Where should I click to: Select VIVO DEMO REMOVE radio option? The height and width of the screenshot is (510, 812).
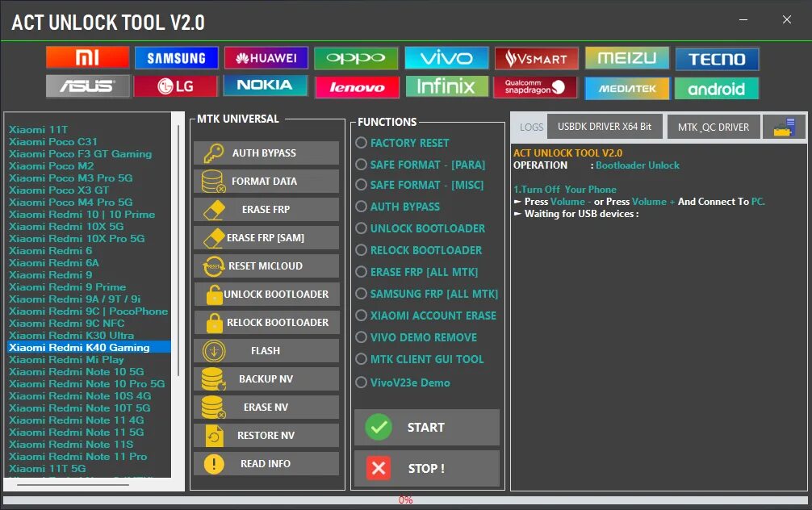(361, 337)
